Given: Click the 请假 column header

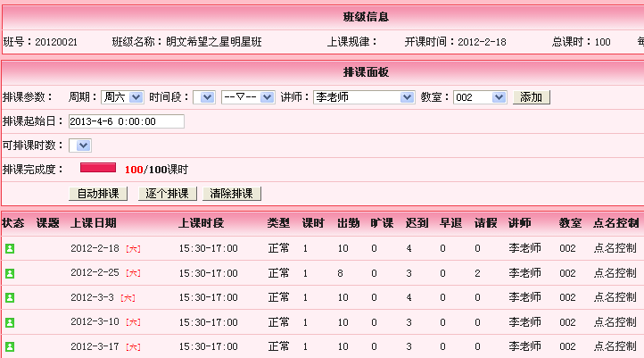Looking at the screenshot, I should point(486,223).
